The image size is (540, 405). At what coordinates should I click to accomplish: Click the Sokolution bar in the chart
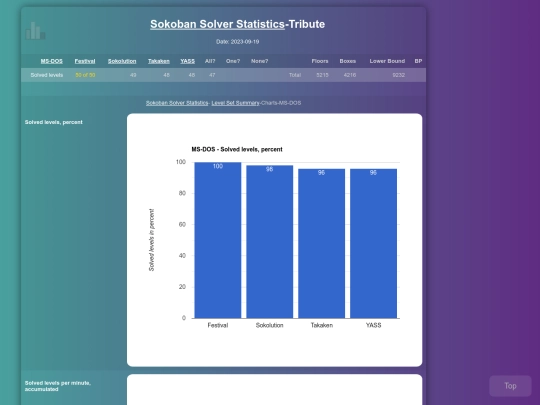pos(270,242)
